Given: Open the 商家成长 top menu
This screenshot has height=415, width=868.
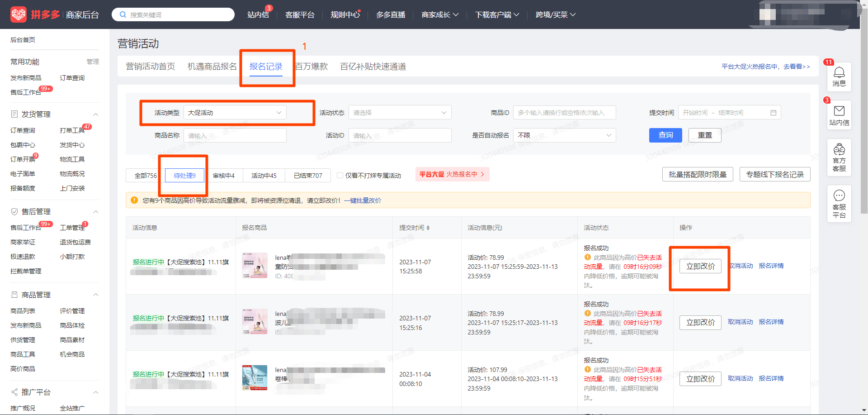Looking at the screenshot, I should coord(439,14).
